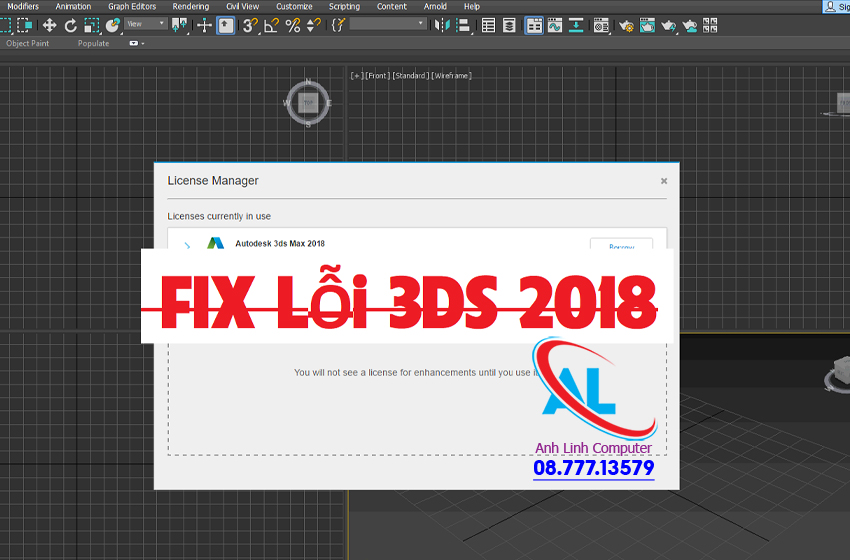Open the Material Editor
This screenshot has height=560, width=850.
(601, 25)
